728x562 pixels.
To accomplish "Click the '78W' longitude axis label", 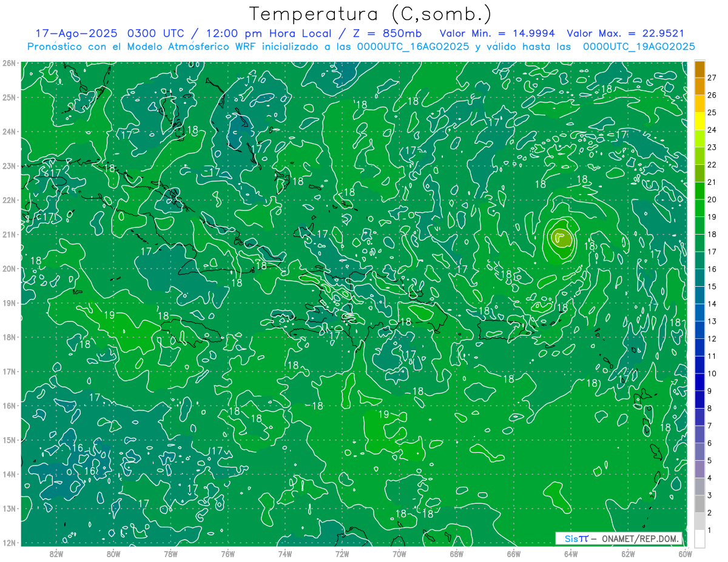I will click(170, 554).
